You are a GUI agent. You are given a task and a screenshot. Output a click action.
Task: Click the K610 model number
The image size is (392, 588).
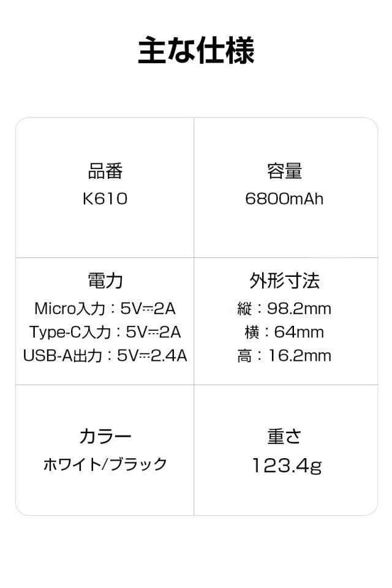(x=105, y=199)
